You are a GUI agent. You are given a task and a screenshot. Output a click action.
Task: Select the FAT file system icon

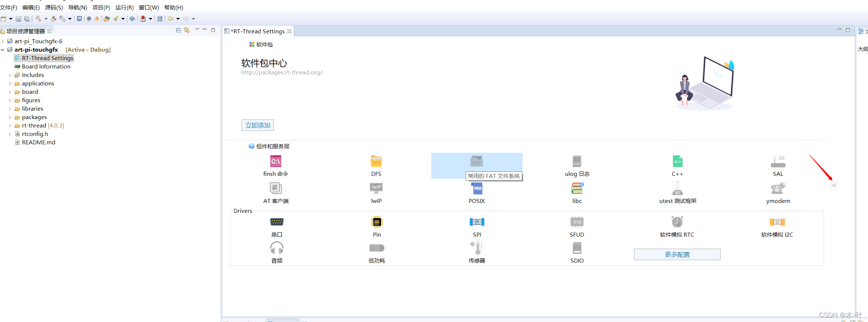click(477, 162)
